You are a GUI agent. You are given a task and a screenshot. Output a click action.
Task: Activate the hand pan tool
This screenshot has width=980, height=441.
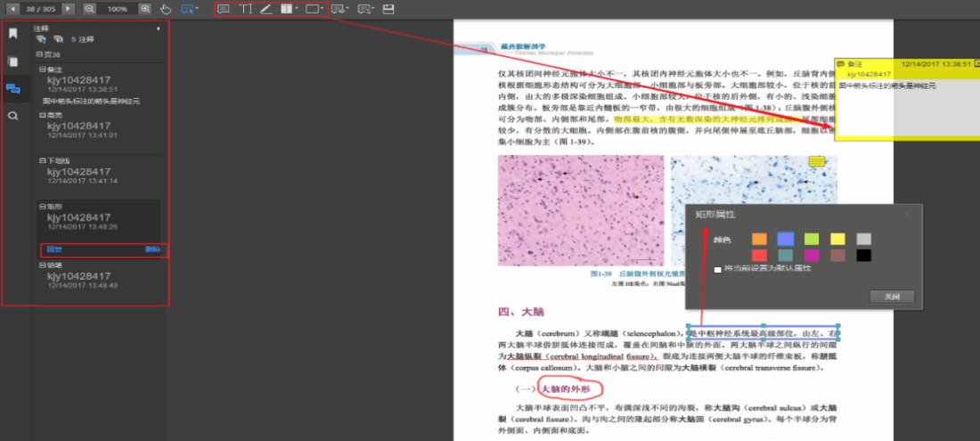pos(166,9)
